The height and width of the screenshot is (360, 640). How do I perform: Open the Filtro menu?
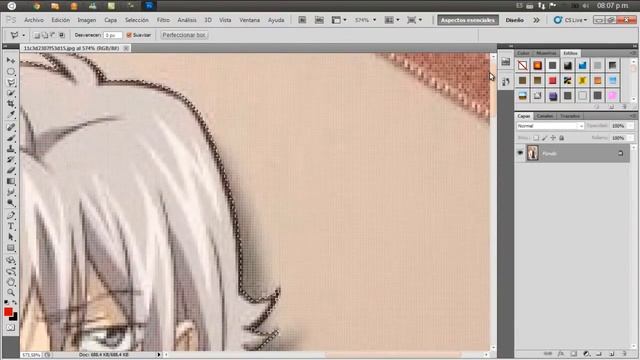163,20
